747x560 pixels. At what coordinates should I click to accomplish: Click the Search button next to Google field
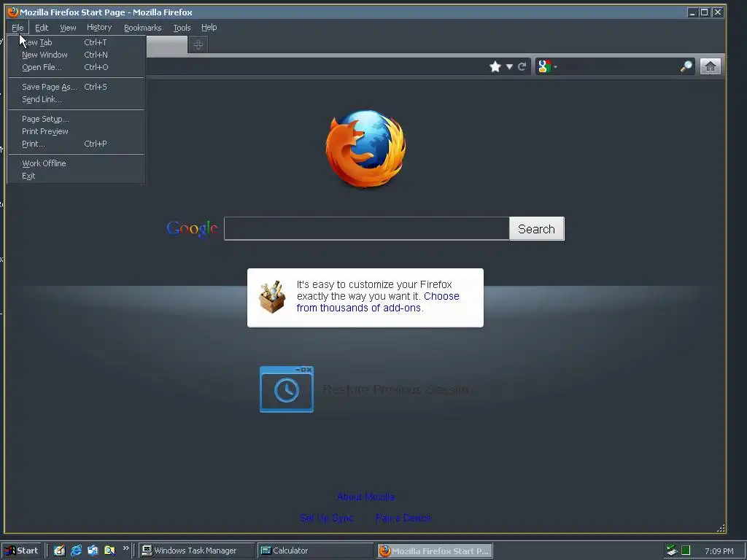(x=536, y=228)
